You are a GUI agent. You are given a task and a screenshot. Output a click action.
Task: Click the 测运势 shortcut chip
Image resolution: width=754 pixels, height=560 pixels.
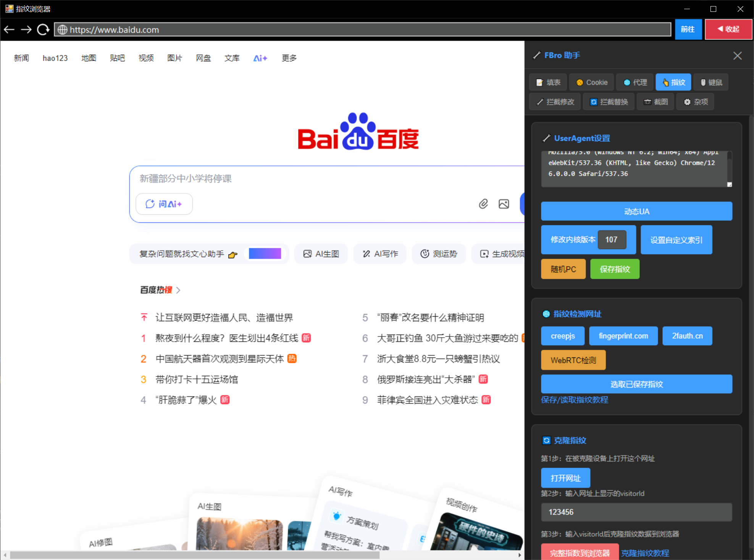(x=439, y=254)
